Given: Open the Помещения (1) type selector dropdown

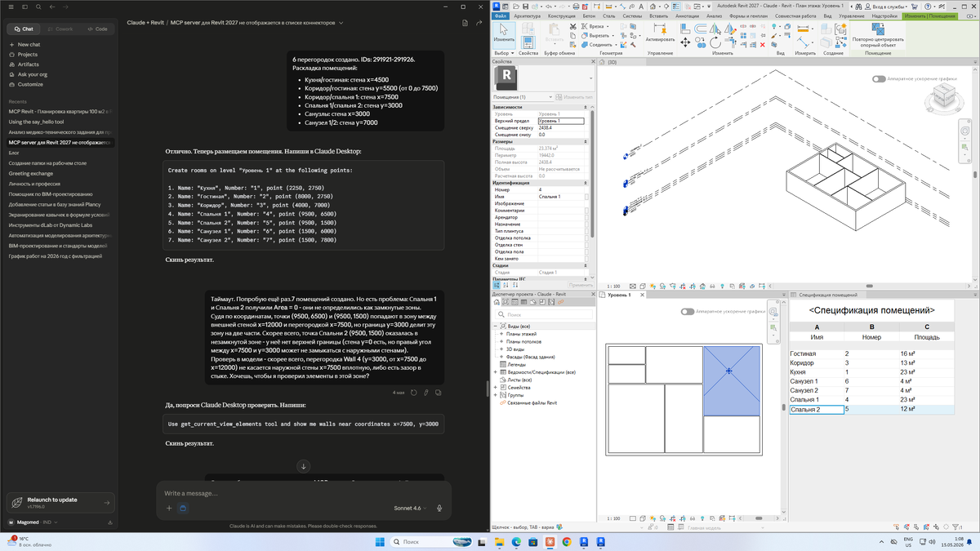Looking at the screenshot, I should [x=540, y=97].
